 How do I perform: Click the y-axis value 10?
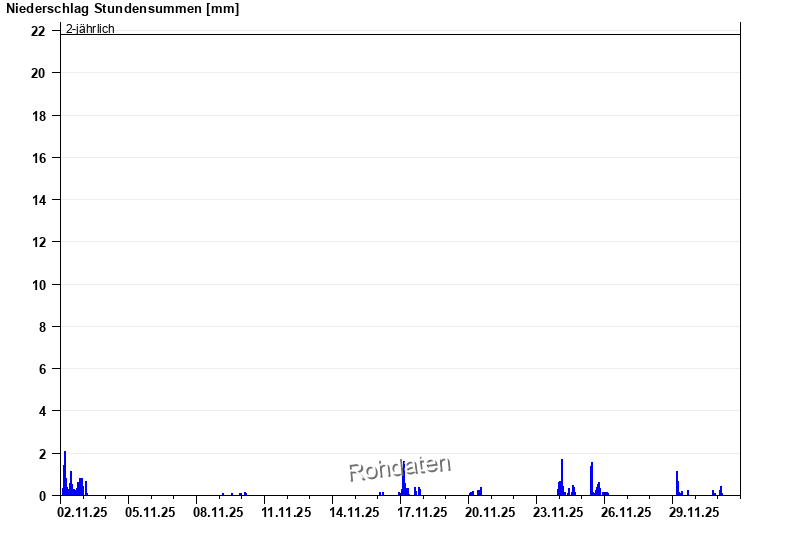(38, 284)
